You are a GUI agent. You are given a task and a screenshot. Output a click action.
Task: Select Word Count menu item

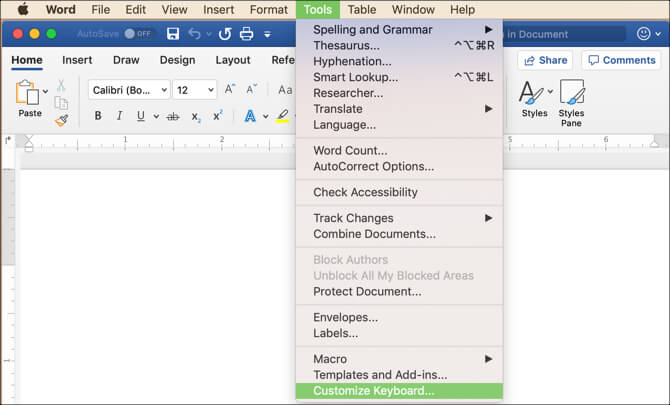(399, 150)
